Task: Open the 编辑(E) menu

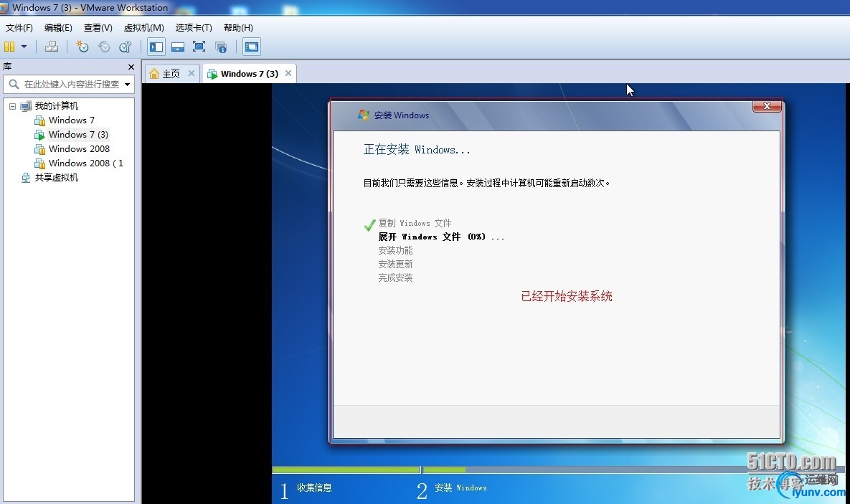Action: 58,28
